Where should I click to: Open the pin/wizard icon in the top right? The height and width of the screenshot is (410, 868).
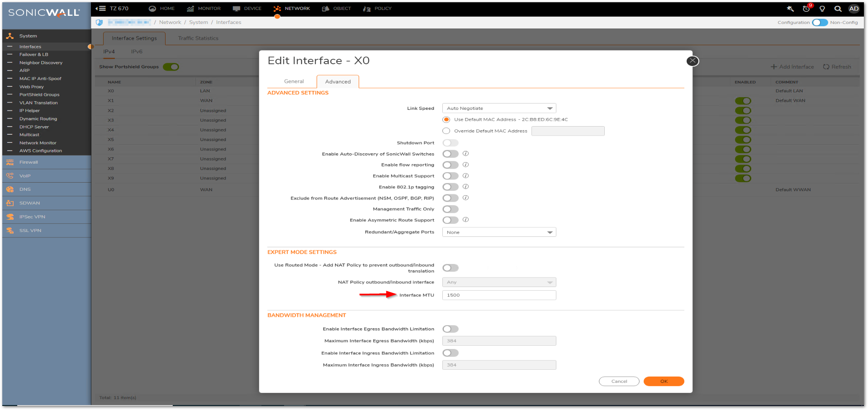click(x=790, y=9)
